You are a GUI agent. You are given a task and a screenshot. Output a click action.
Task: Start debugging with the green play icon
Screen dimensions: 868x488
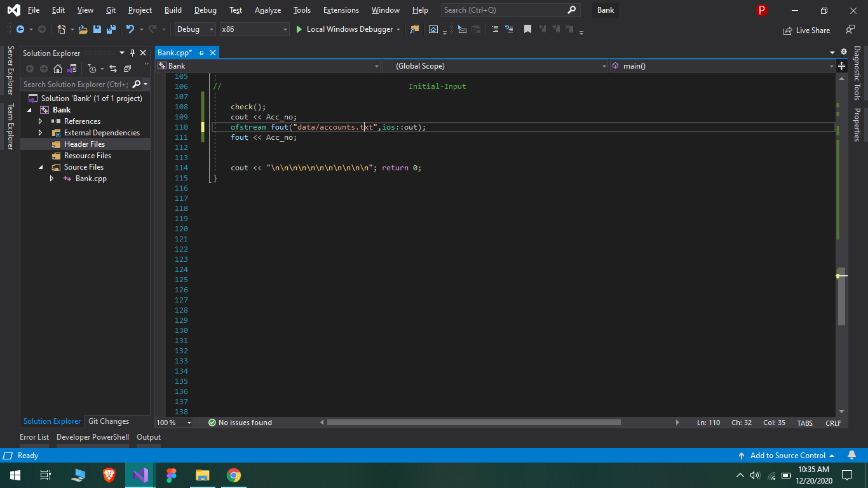(299, 29)
